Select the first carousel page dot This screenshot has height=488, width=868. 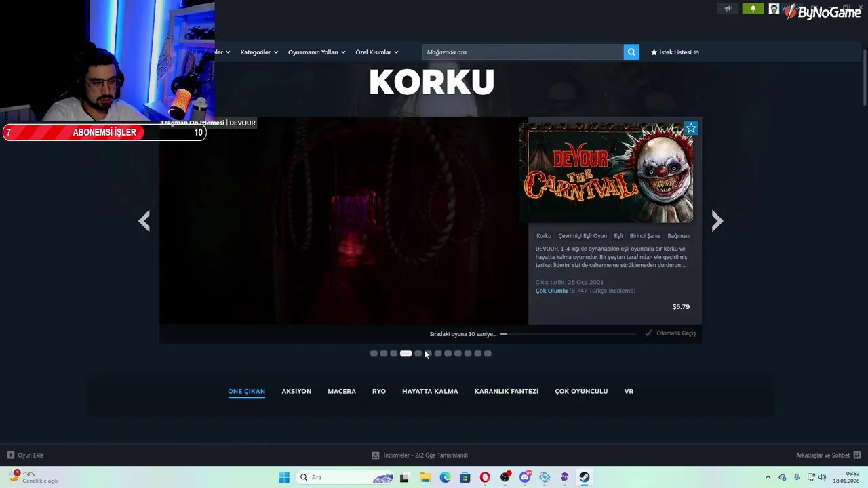374,353
